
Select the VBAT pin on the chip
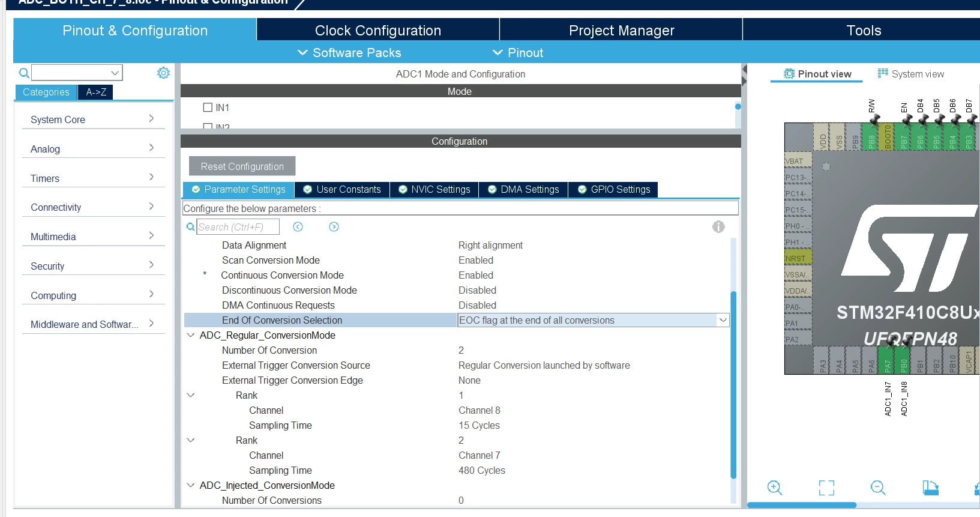pyautogui.click(x=798, y=161)
